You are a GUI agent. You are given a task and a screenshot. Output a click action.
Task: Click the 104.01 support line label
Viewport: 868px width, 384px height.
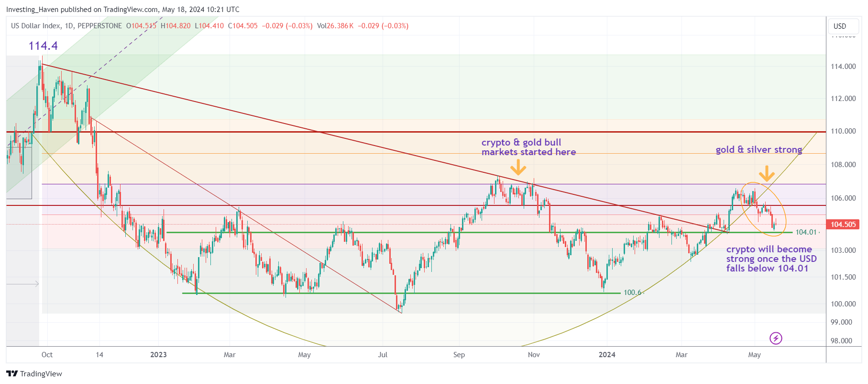806,232
